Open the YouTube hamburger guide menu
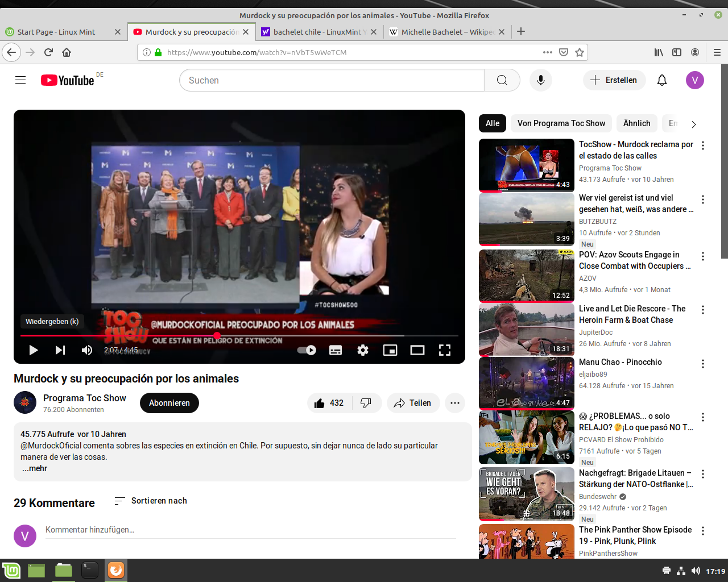The image size is (728, 582). coord(20,80)
